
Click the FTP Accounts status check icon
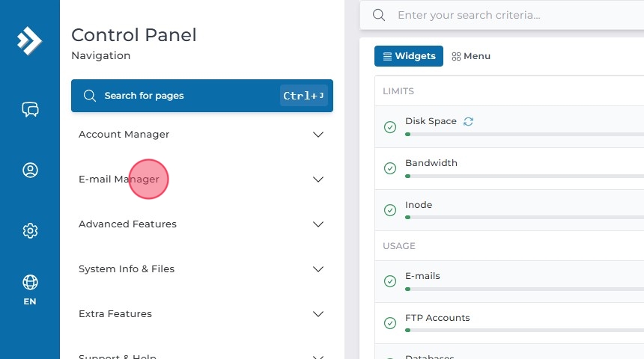390,323
